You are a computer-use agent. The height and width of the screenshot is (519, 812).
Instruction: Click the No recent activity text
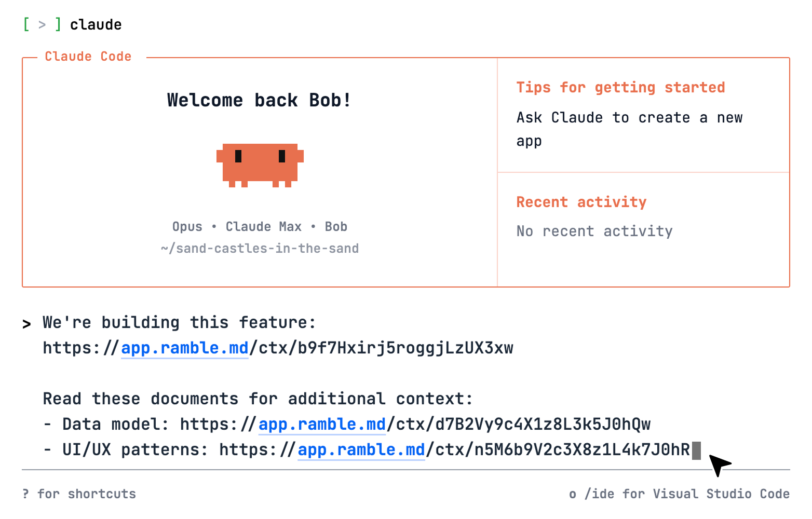click(x=594, y=231)
